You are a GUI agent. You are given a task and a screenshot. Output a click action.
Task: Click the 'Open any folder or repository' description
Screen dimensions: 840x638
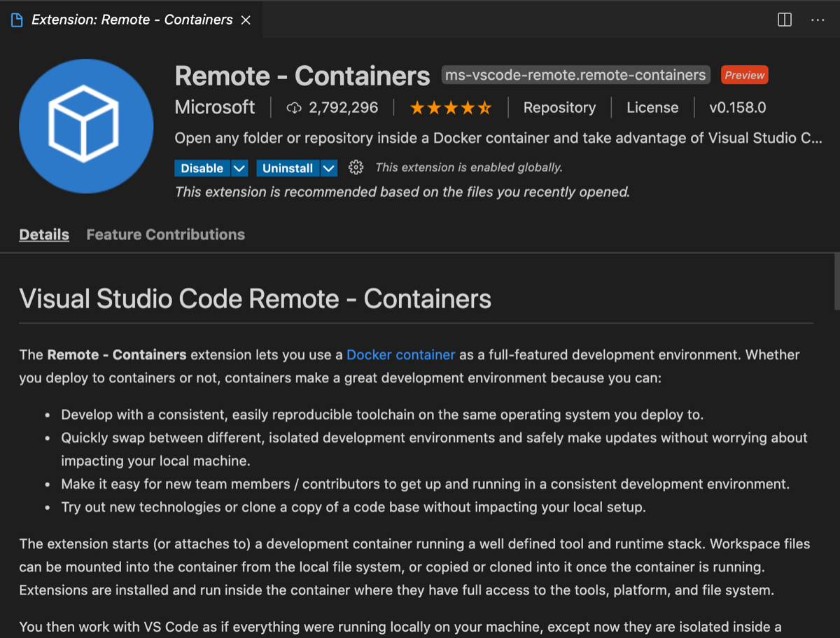tap(498, 138)
